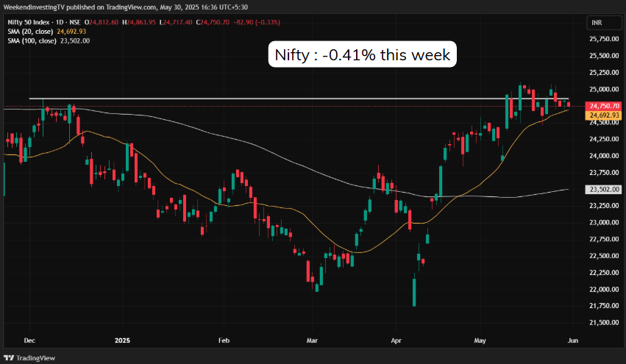Click the TradingView logo in the footer
Screen dimensions: 626x364
(x=29, y=357)
